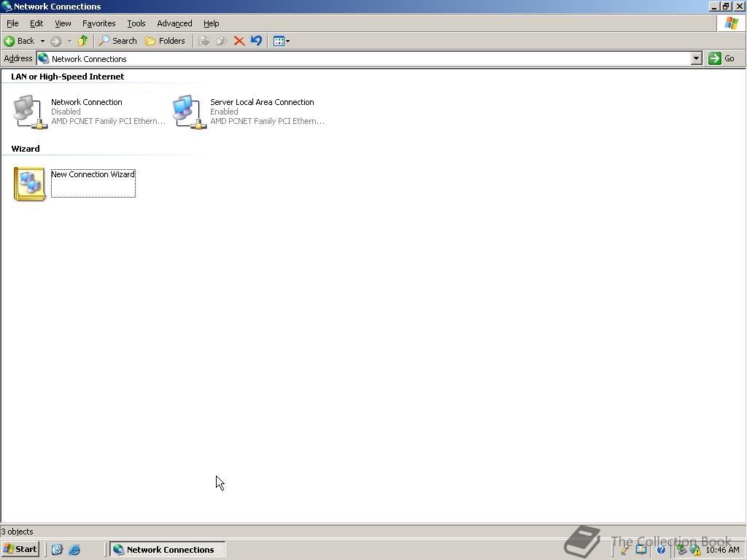Click the Back toolbar button
This screenshot has width=747, height=560.
tap(20, 41)
